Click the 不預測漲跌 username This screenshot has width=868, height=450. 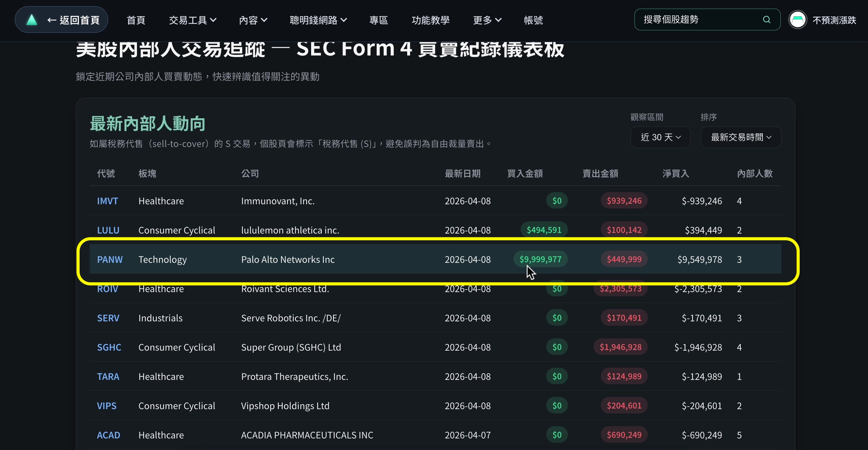click(834, 20)
